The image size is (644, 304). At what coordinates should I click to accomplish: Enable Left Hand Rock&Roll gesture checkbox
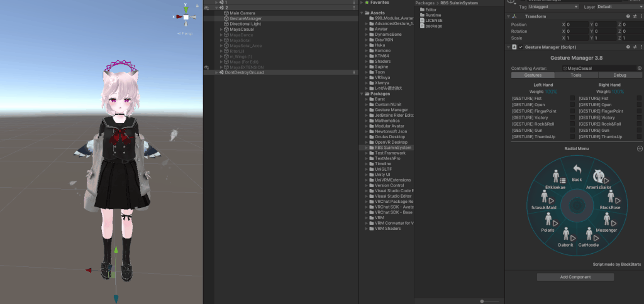coord(572,124)
